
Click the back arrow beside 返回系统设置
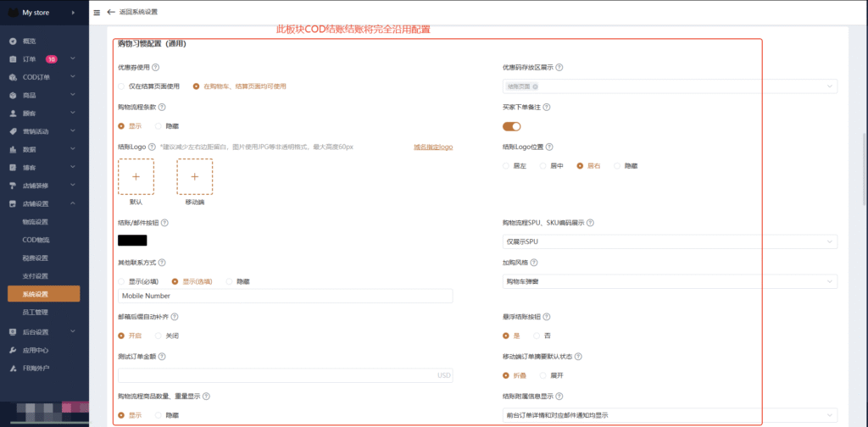[x=110, y=13]
